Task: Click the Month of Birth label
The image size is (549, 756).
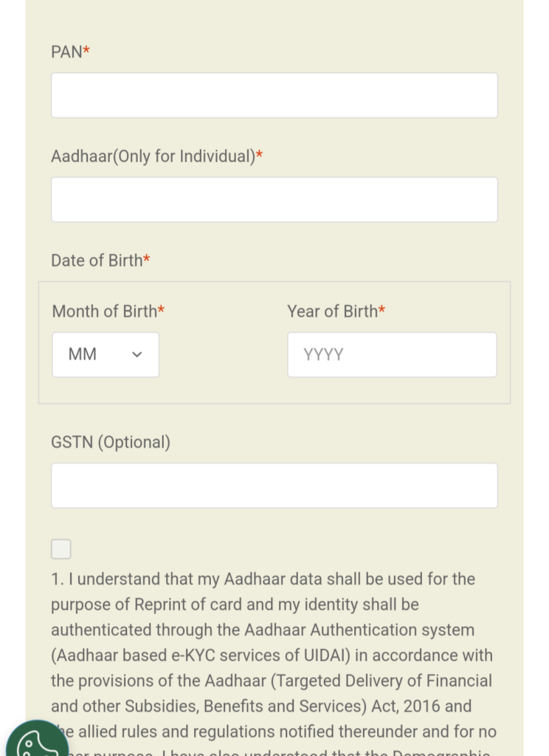Action: click(x=104, y=312)
